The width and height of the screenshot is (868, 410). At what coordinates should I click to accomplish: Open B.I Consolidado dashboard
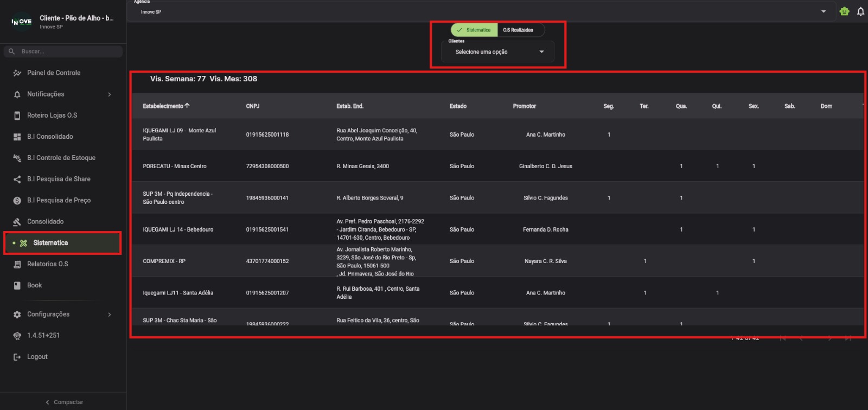point(50,137)
